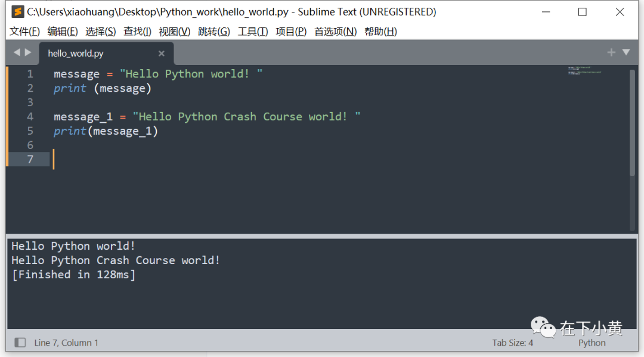Open the 视图(V) menu
Viewport: 644px width, 357px height.
tap(175, 32)
